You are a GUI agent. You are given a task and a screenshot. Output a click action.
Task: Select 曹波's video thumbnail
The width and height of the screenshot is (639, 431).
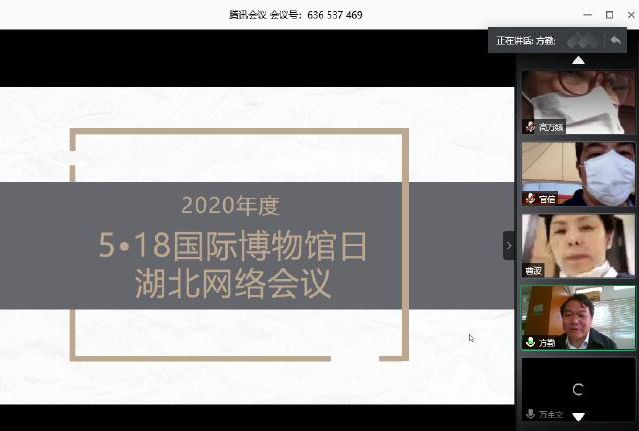[x=578, y=243]
